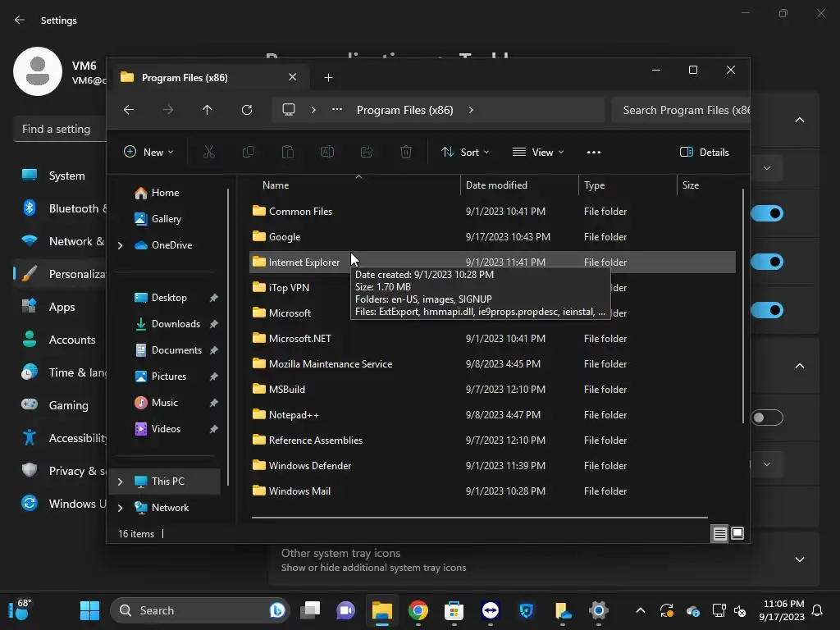Toggle the Details pane button

coord(704,152)
